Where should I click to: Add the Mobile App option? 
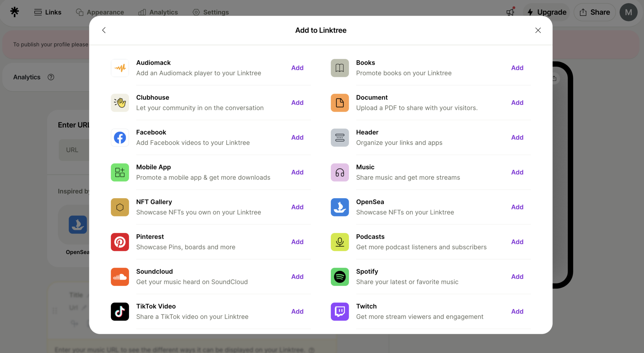coord(297,172)
